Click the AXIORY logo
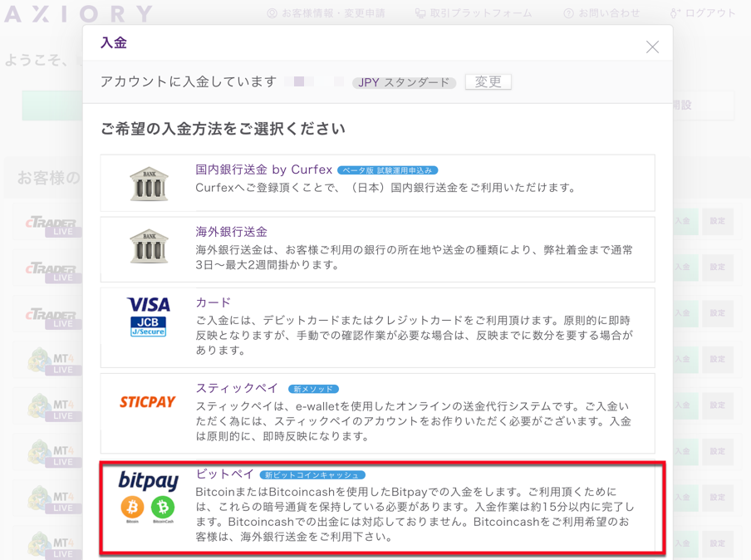The image size is (751, 560). coord(78,14)
